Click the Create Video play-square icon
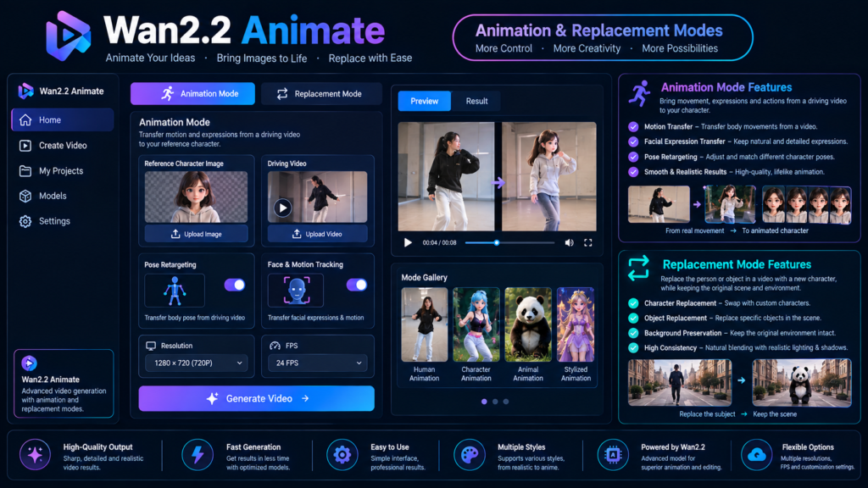This screenshot has height=488, width=868. [25, 146]
